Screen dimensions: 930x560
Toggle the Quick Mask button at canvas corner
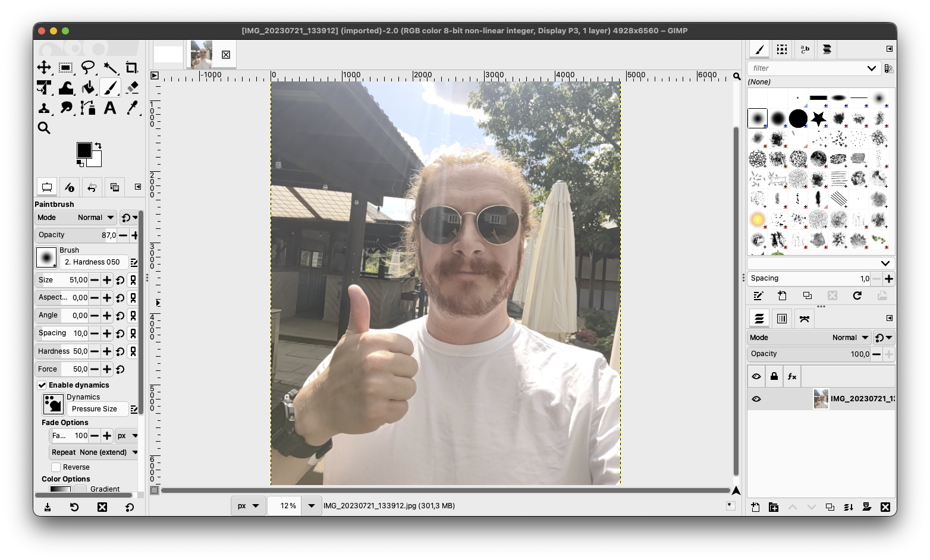[155, 490]
